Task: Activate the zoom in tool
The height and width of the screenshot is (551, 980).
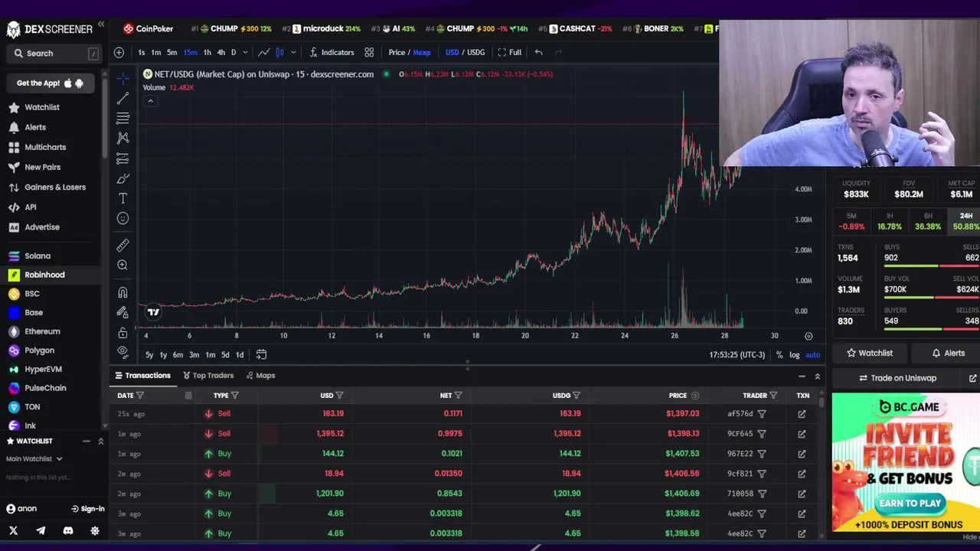Action: pyautogui.click(x=122, y=265)
